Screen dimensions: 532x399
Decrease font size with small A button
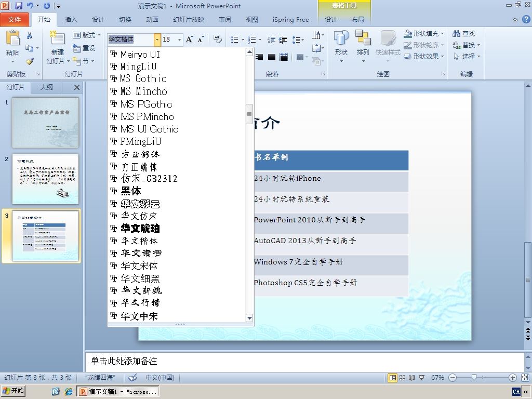pyautogui.click(x=201, y=39)
